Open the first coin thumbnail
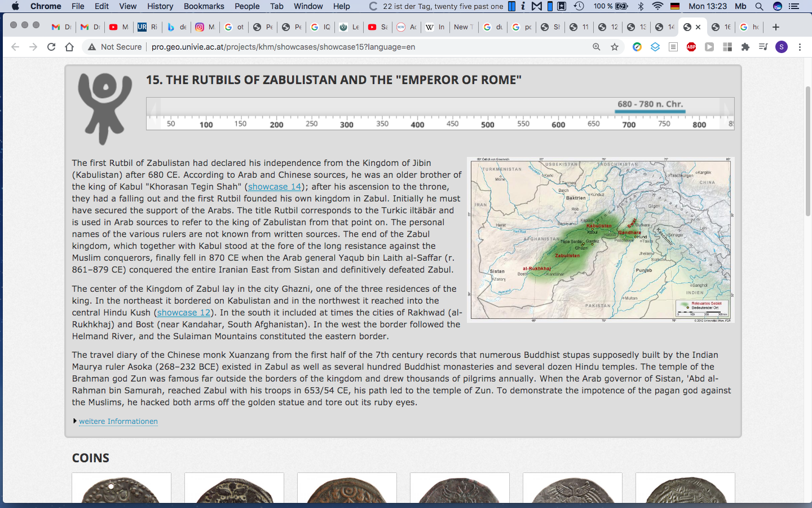This screenshot has height=508, width=812. [x=121, y=488]
